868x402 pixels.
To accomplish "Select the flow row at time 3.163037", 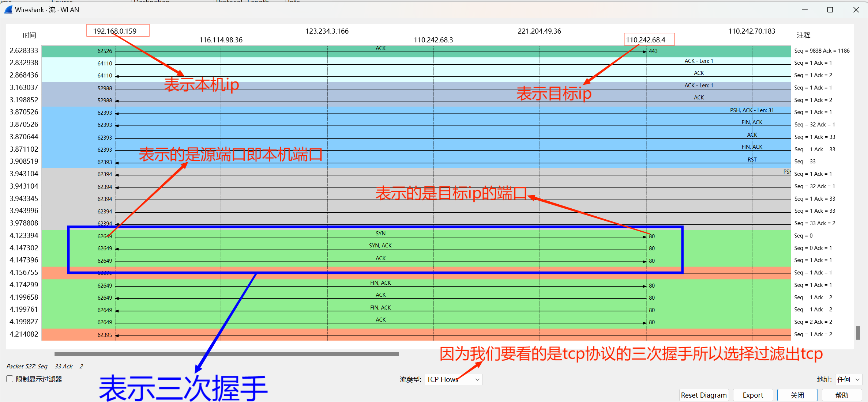I will 416,88.
